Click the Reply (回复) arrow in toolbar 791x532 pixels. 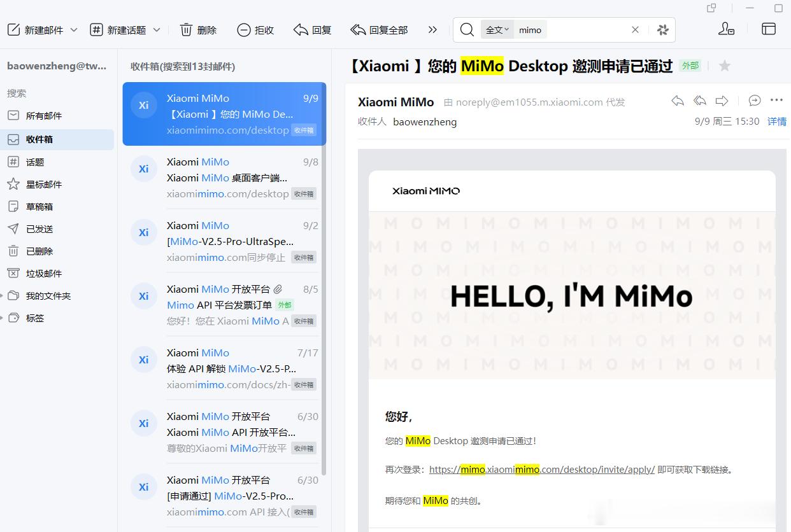click(301, 30)
